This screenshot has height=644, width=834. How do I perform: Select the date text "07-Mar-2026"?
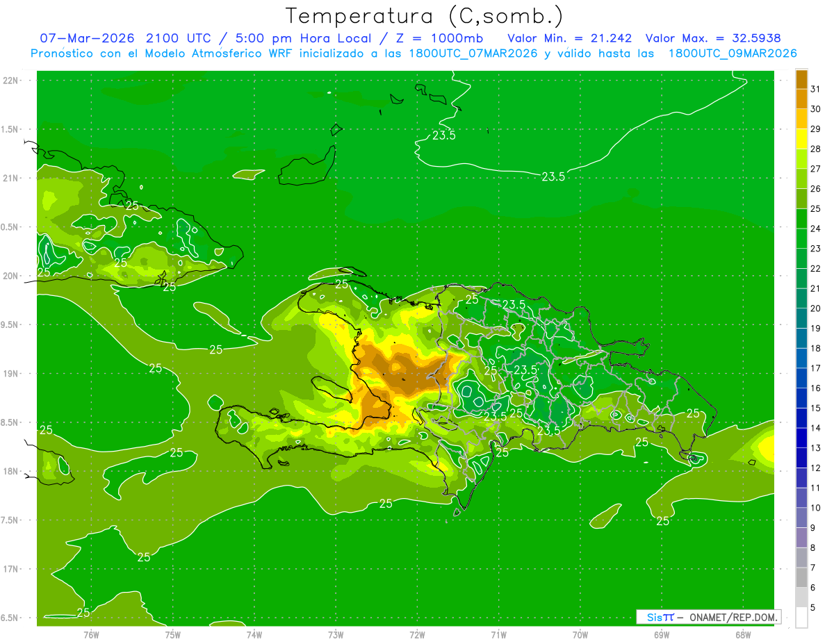point(88,38)
